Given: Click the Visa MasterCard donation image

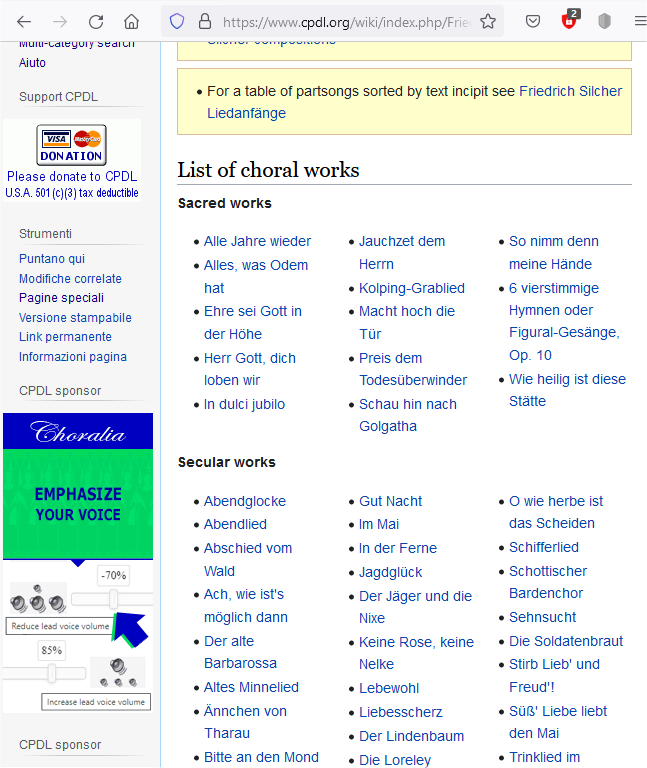Looking at the screenshot, I should [x=71, y=145].
